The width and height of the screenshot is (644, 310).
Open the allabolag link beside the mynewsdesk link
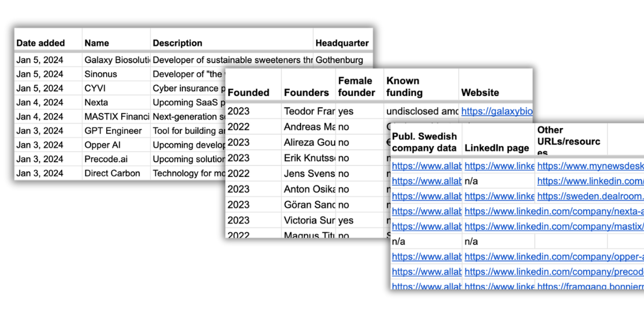pos(427,166)
